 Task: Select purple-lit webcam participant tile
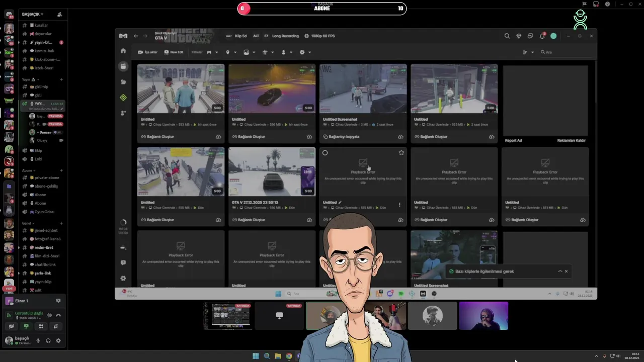[x=484, y=316]
